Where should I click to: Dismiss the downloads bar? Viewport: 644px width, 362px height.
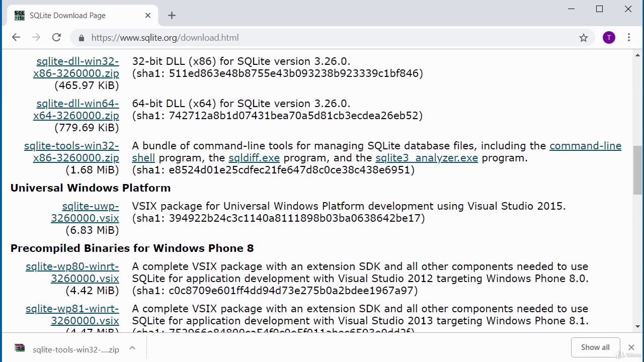631,347
